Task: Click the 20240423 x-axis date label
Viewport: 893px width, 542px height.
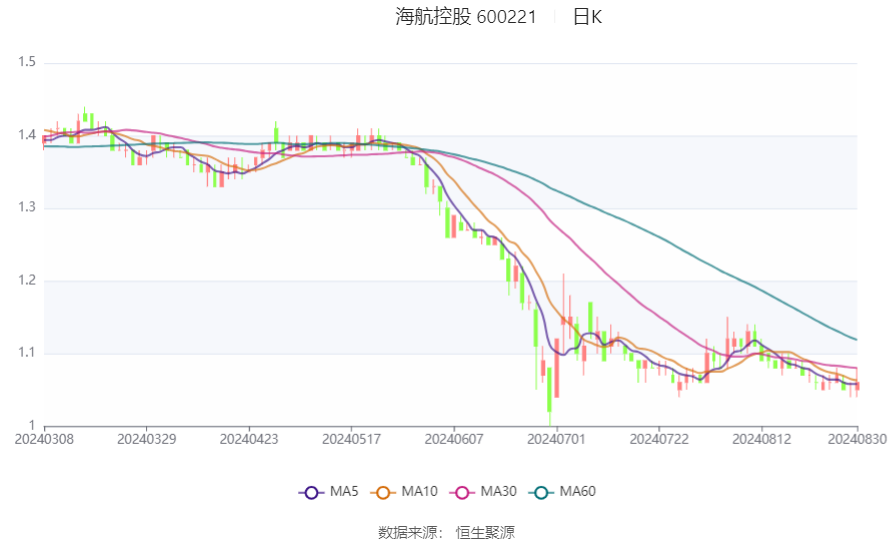Action: (249, 440)
